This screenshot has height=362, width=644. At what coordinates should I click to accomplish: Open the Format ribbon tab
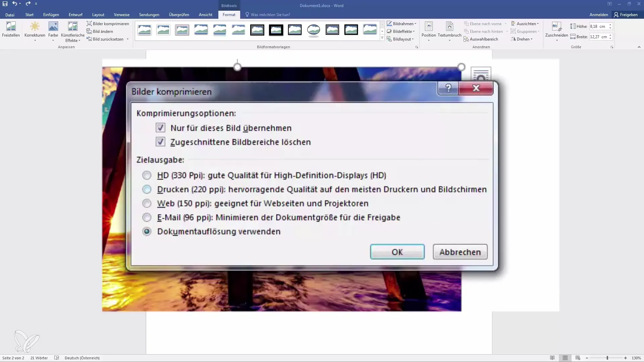(x=229, y=15)
